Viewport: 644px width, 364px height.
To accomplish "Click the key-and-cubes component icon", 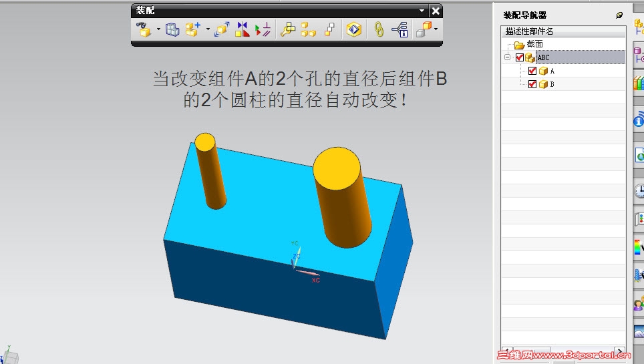I will pyautogui.click(x=287, y=29).
